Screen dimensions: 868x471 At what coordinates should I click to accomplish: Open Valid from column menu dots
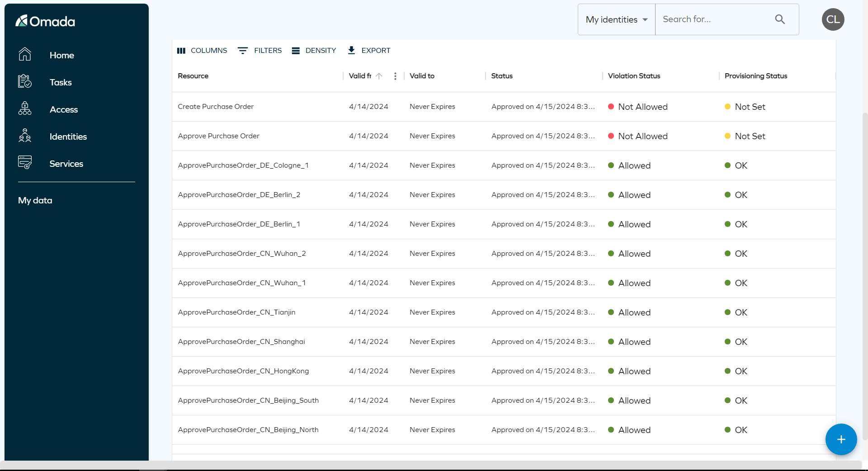395,76
